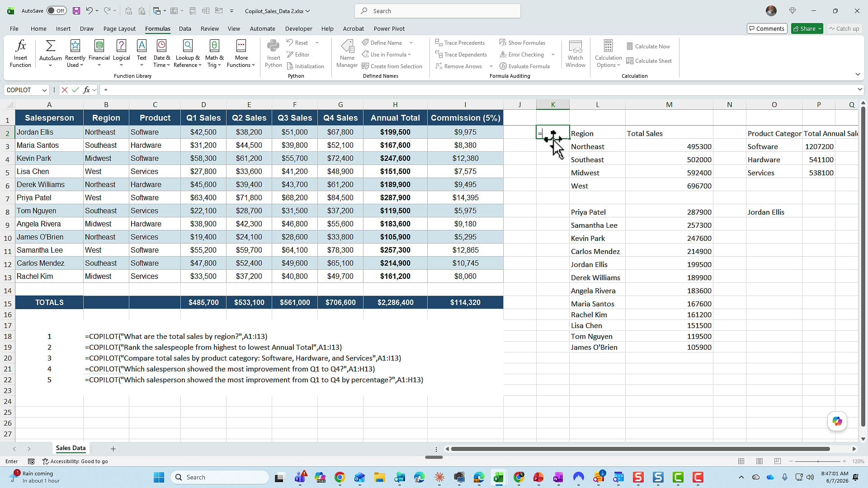Switch to Normal view
This screenshot has width=868, height=488.
(741, 461)
